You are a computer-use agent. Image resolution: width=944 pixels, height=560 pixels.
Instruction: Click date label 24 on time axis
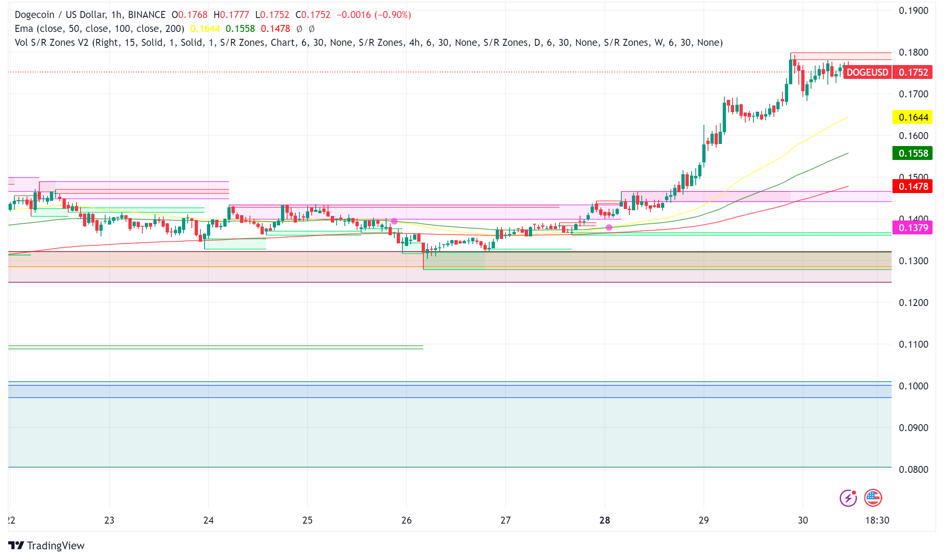click(209, 520)
